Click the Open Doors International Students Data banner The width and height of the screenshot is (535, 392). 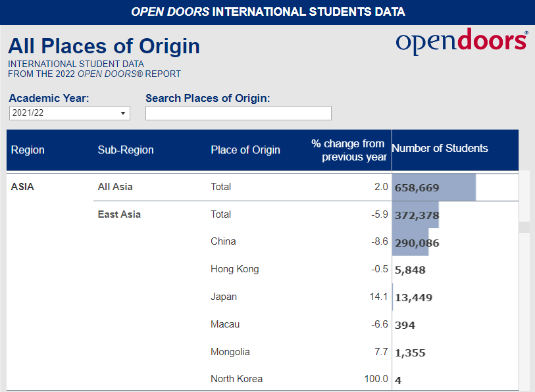click(x=268, y=12)
